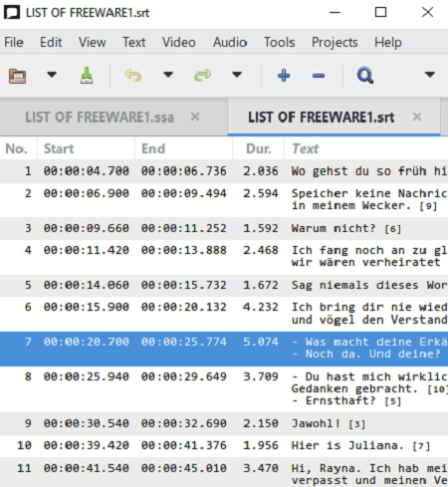This screenshot has height=487, width=448.
Task: Click the save document icon
Action: click(x=87, y=76)
